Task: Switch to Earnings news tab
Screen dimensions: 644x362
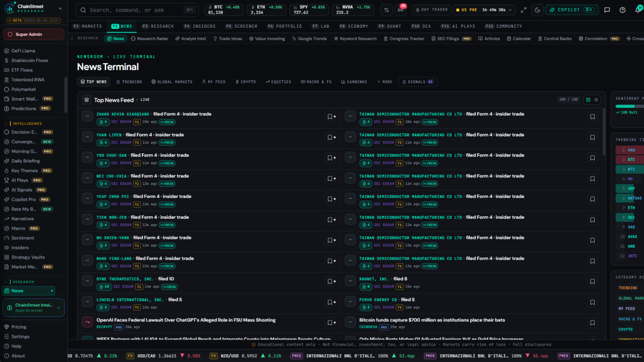Action: click(354, 82)
